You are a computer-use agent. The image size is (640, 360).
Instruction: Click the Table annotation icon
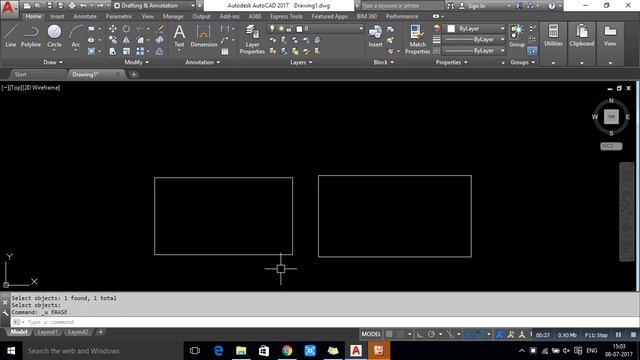[x=225, y=51]
